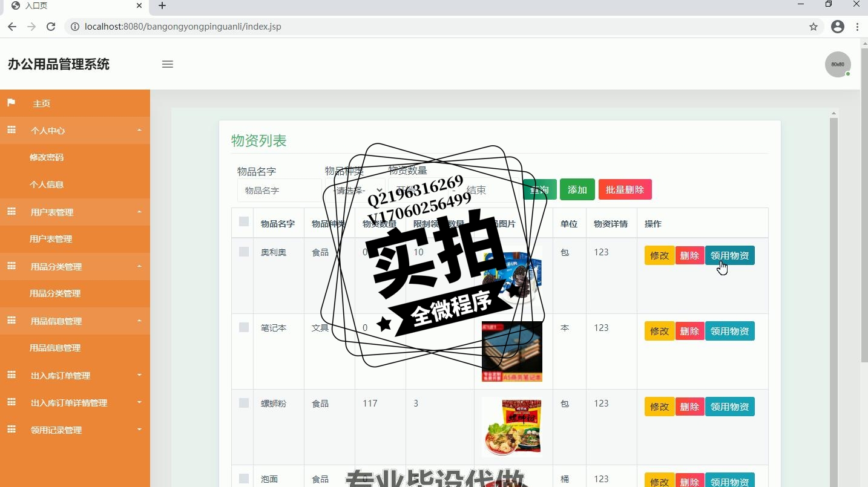Screen dimensions: 868x487
Task: Click the browser address bar URL
Action: click(x=183, y=27)
